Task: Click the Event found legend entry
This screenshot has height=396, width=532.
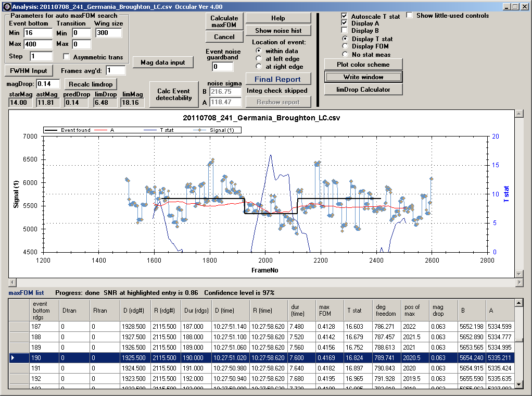Action: (x=68, y=130)
